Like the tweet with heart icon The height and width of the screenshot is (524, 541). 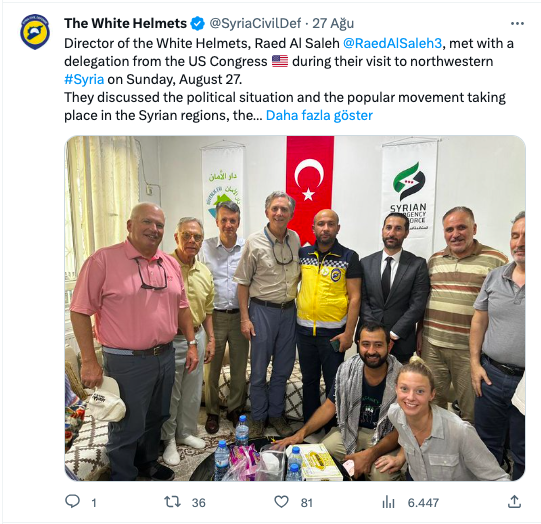pos(281,502)
